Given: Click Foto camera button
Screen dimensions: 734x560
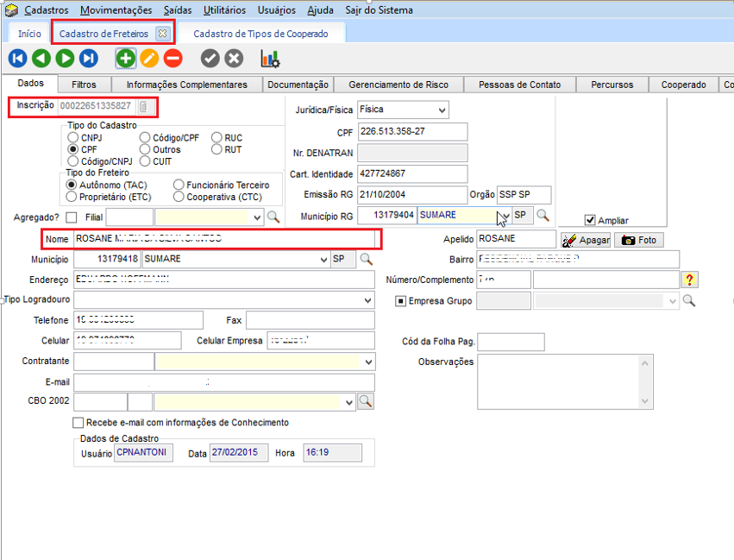Looking at the screenshot, I should pyautogui.click(x=639, y=240).
